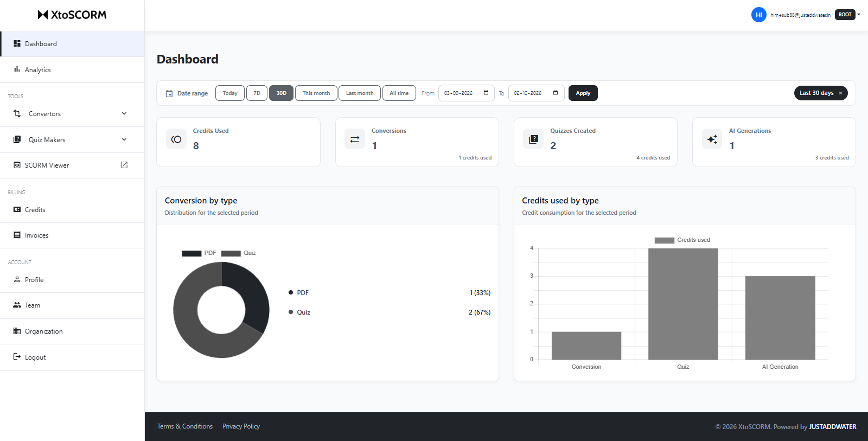Open the From date calendar picker icon
Viewport: 868px width, 441px height.
point(486,93)
